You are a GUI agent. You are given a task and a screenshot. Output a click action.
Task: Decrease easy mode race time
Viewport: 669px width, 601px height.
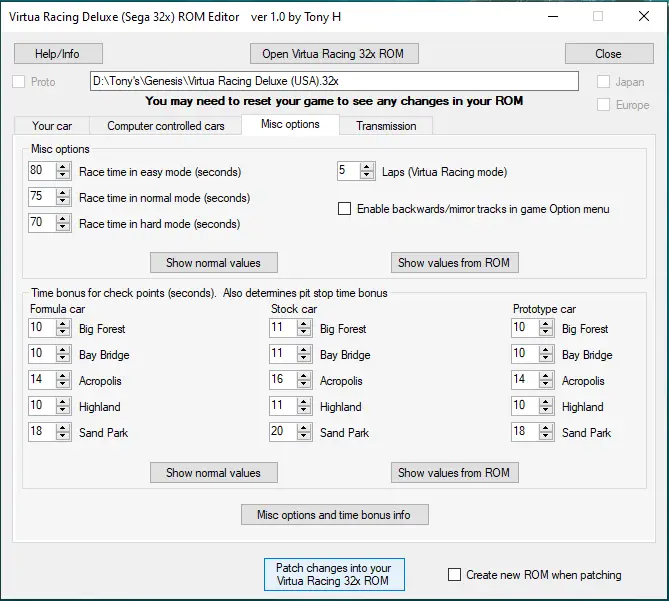coord(63,175)
